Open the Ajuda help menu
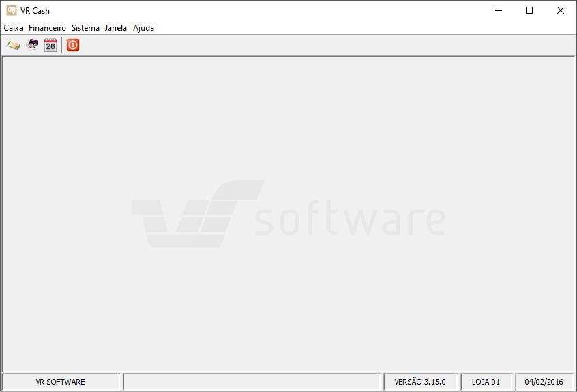This screenshot has width=577, height=392. click(x=143, y=28)
